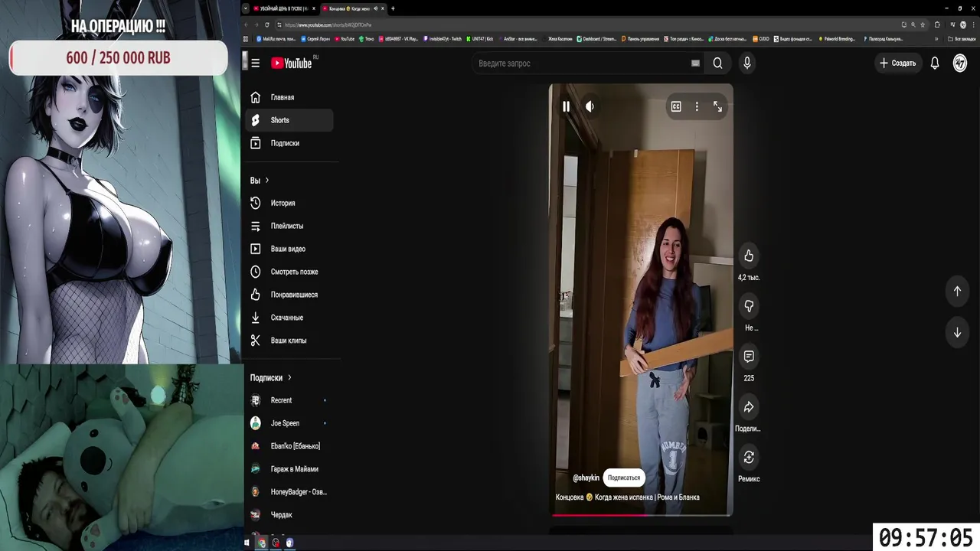Open the Mail.Ru bookmark
980x551 pixels.
pyautogui.click(x=276, y=38)
